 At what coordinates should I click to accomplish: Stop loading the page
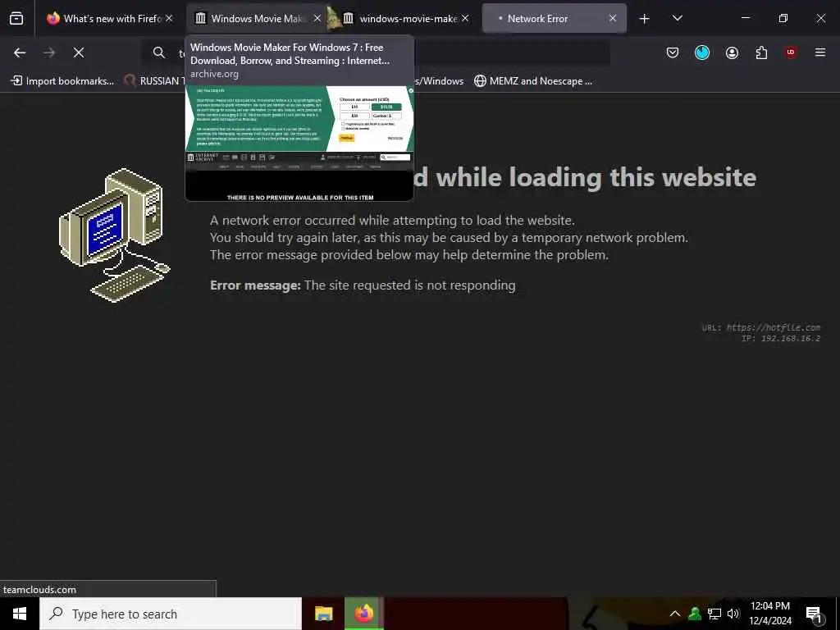79,52
